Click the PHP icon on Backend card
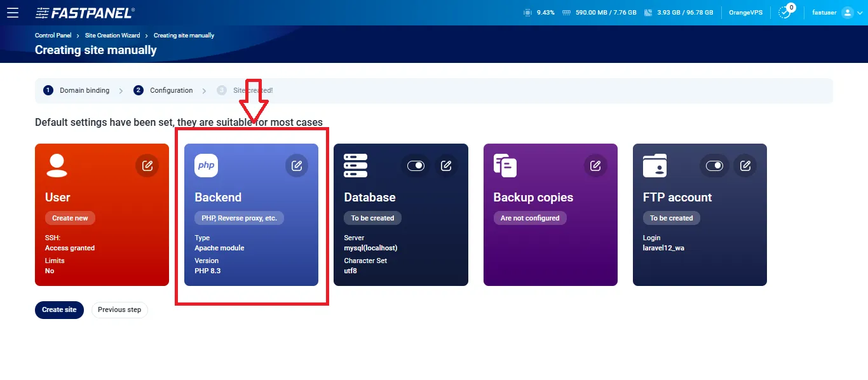 coord(206,166)
